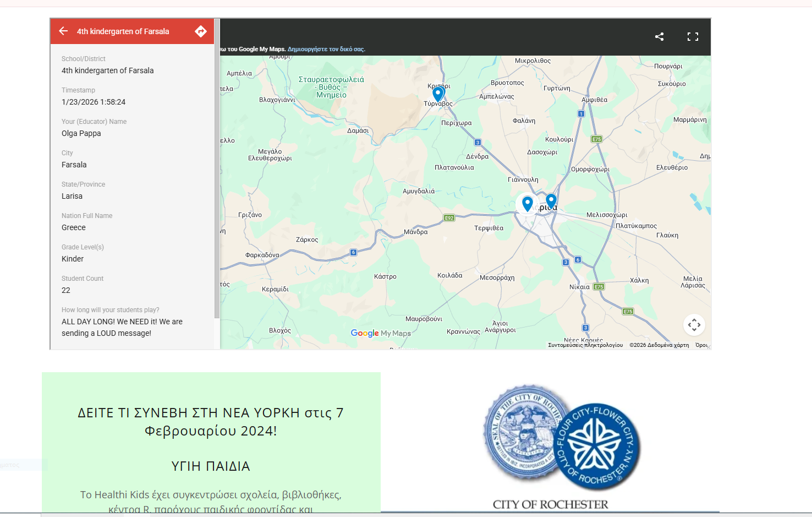Viewport: 812px width, 517px height.
Task: Open the Δημιουργήστε τον δικό σας link
Action: tap(326, 49)
